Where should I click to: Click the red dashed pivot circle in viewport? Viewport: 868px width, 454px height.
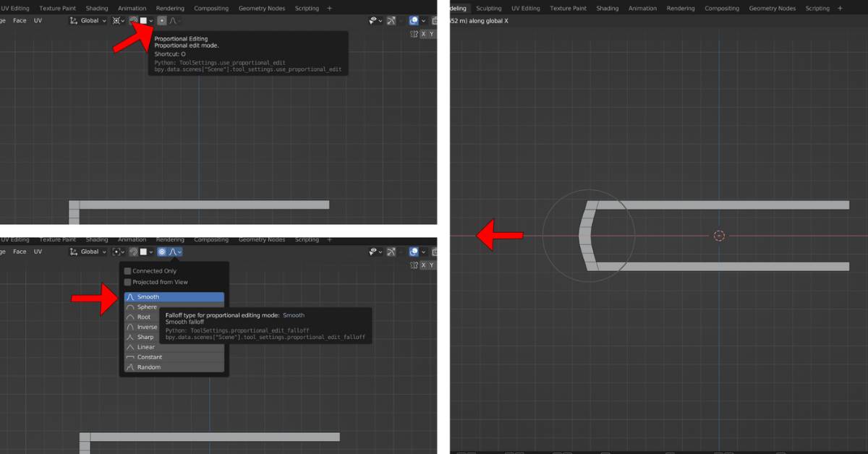[x=718, y=236]
